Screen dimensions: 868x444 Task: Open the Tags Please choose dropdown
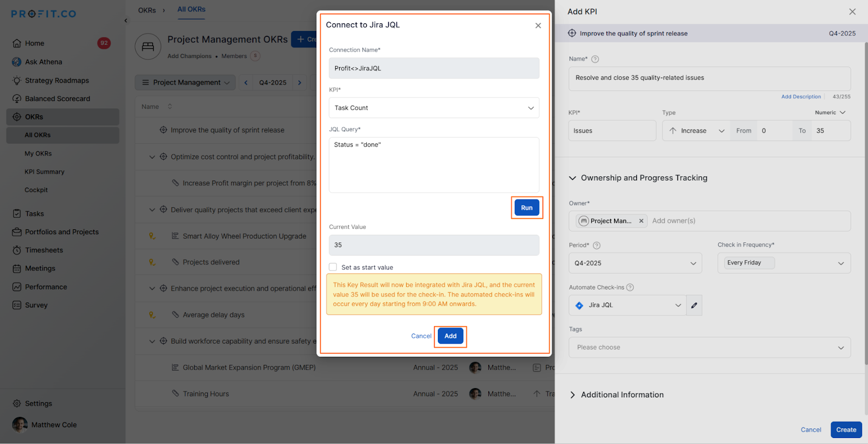coord(710,348)
